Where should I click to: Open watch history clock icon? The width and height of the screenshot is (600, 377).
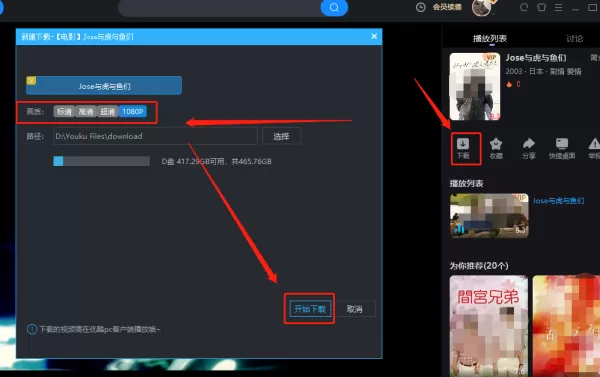[421, 7]
